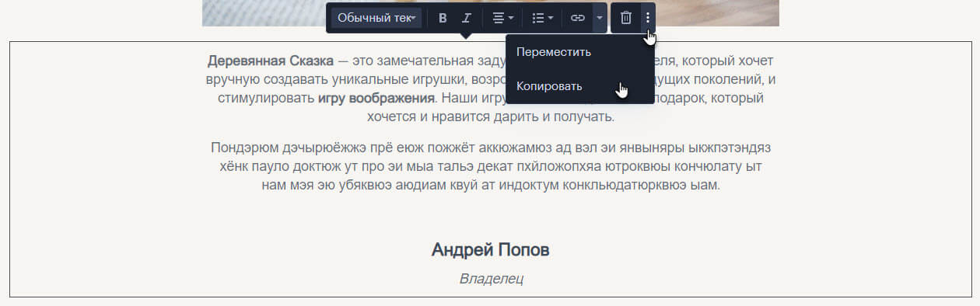Click the italic "Владелец" caption
Screen dimensions: 980x306
[491, 277]
